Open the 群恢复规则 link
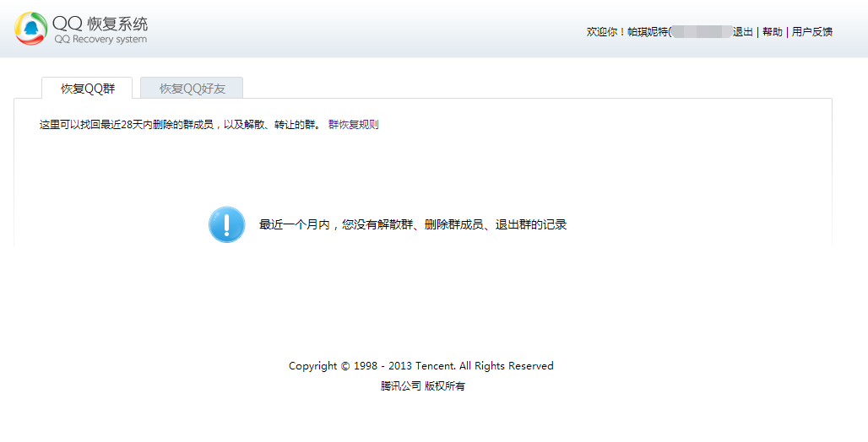 (x=353, y=125)
